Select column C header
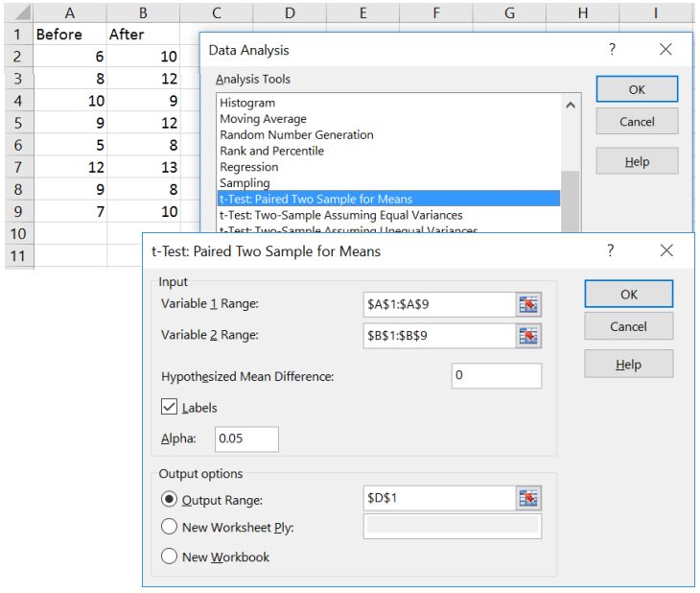This screenshot has height=593, width=700. tap(217, 13)
